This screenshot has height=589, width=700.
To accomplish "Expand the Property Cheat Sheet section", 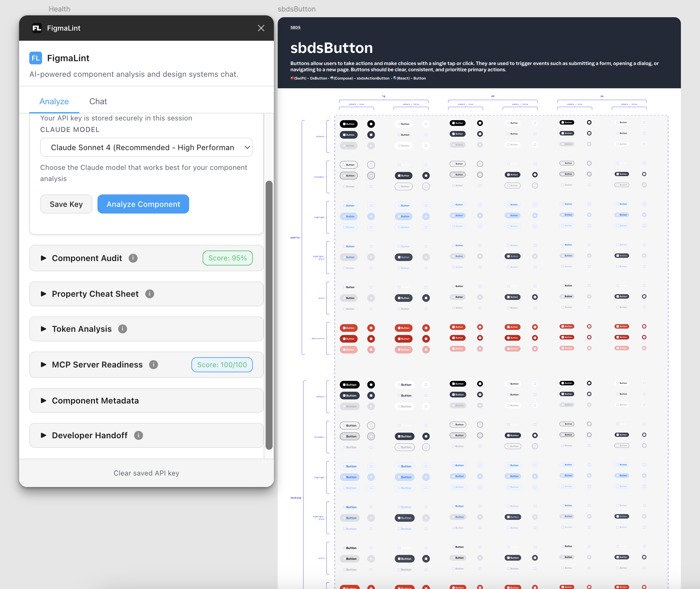I will tap(146, 294).
